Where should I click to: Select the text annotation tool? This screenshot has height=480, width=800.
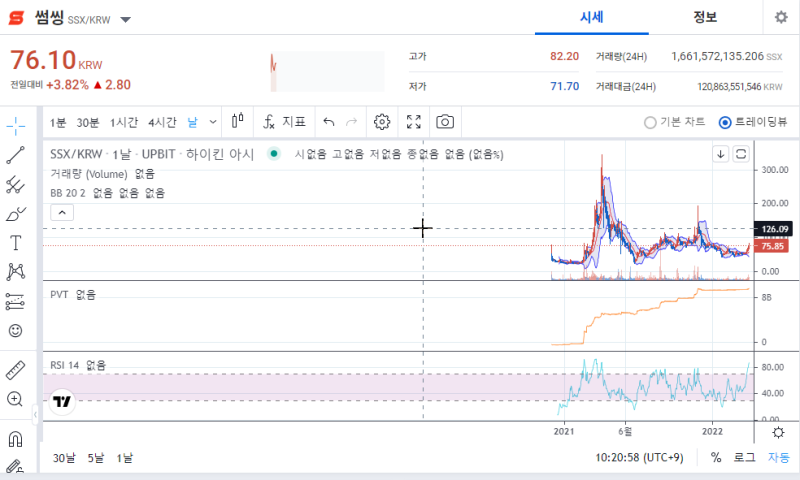(16, 243)
